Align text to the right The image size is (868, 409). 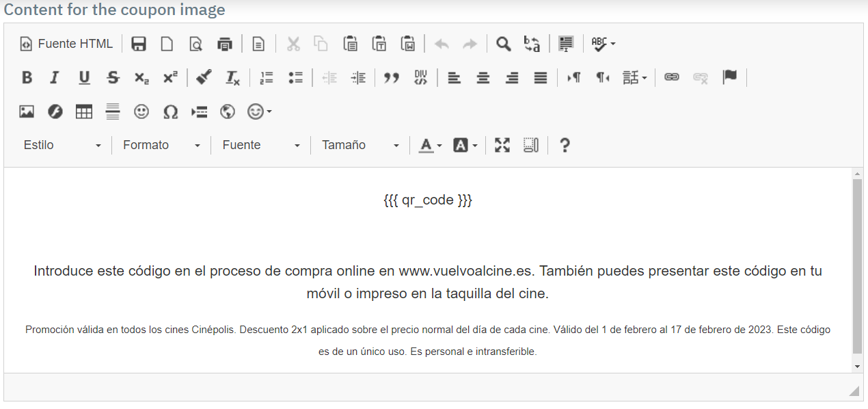pos(512,77)
